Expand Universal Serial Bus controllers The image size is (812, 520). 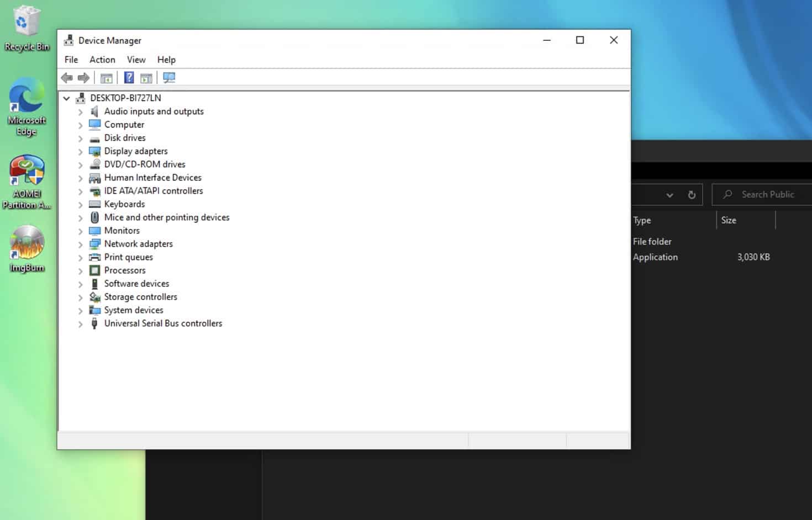[x=81, y=323]
